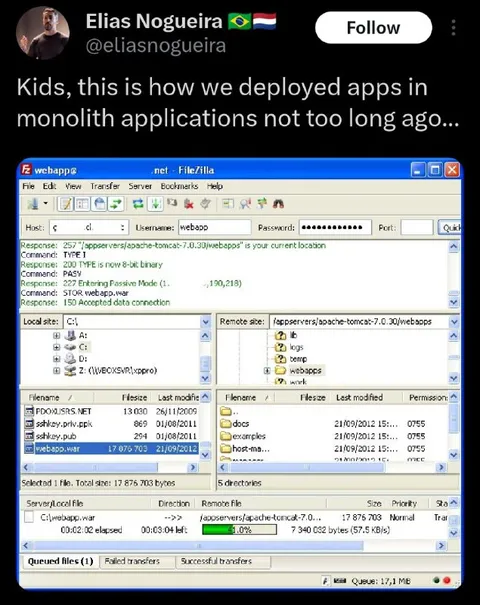Image resolution: width=480 pixels, height=605 pixels.
Task: Search remote files binoculars icon
Action: point(278,204)
